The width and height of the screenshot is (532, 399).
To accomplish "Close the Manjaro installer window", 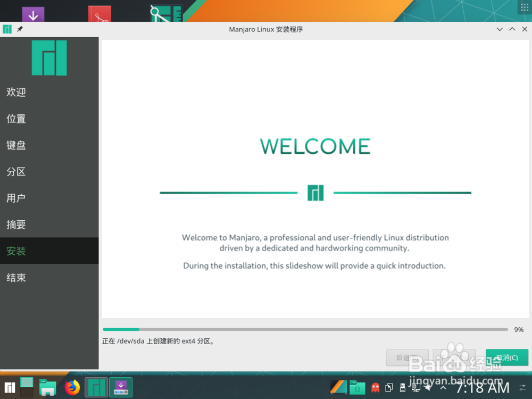I will [x=525, y=29].
